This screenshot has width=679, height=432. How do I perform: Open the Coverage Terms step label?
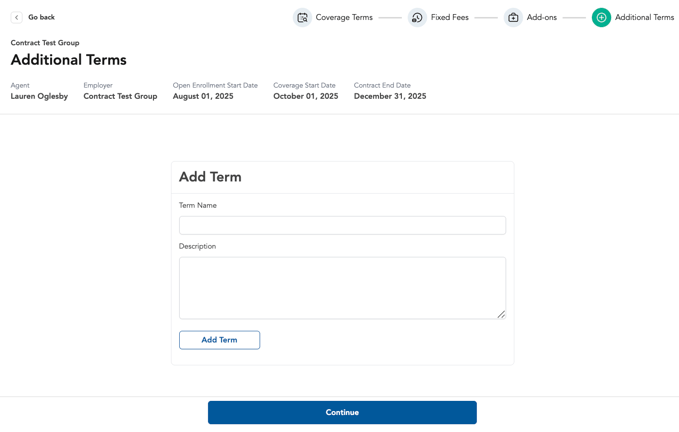(x=344, y=17)
